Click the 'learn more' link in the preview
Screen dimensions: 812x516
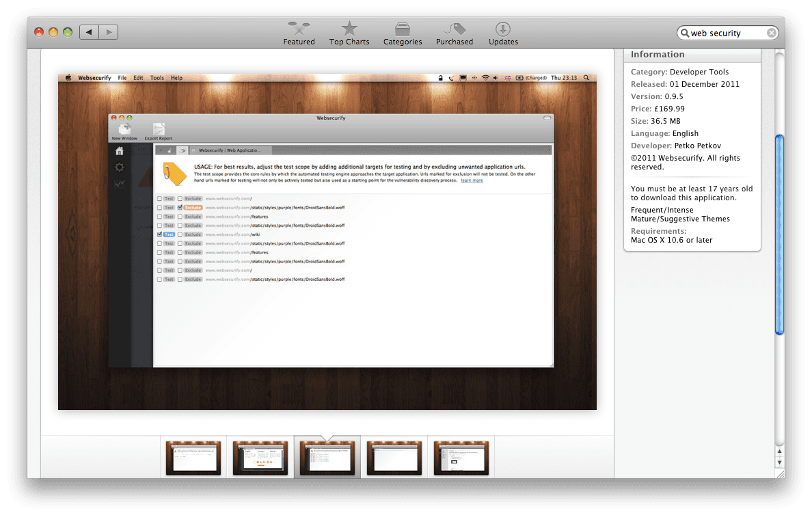pyautogui.click(x=472, y=180)
